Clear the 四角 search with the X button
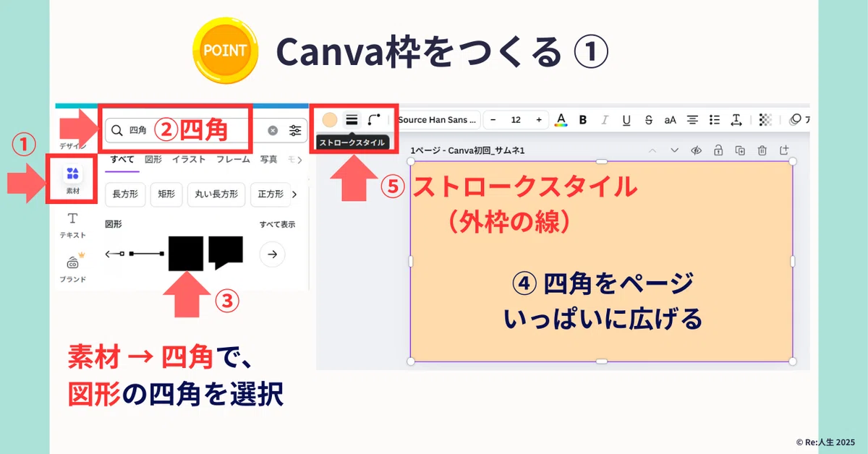The image size is (868, 454). tap(273, 131)
